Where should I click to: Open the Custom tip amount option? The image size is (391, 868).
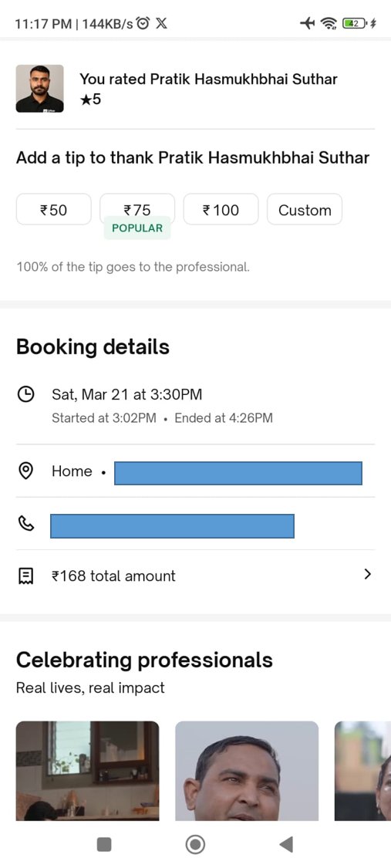[x=305, y=209]
